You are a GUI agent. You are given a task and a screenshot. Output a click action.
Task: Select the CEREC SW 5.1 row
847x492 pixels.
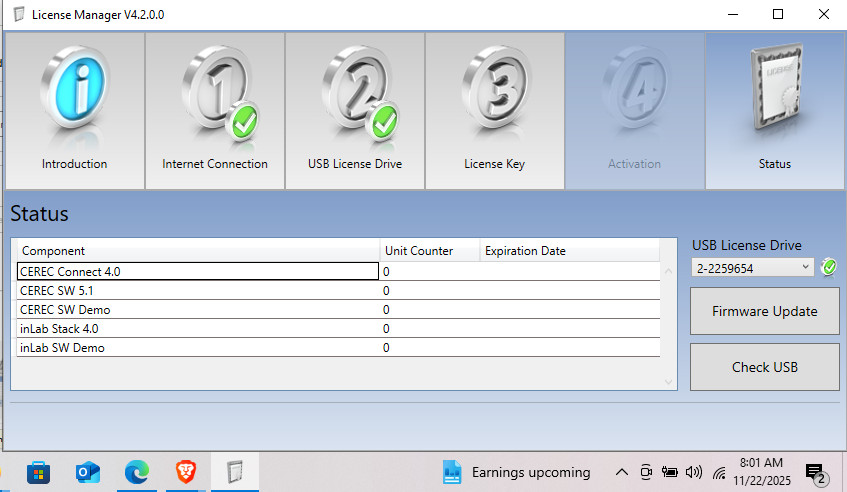tap(338, 291)
